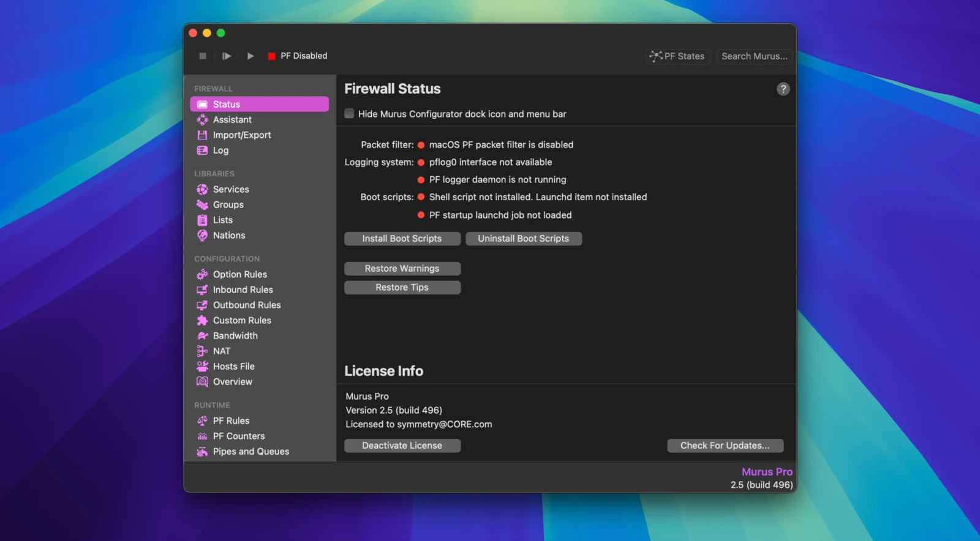980x541 pixels.
Task: Toggle Hide Murus Configurator dock icon checkbox
Action: 350,114
